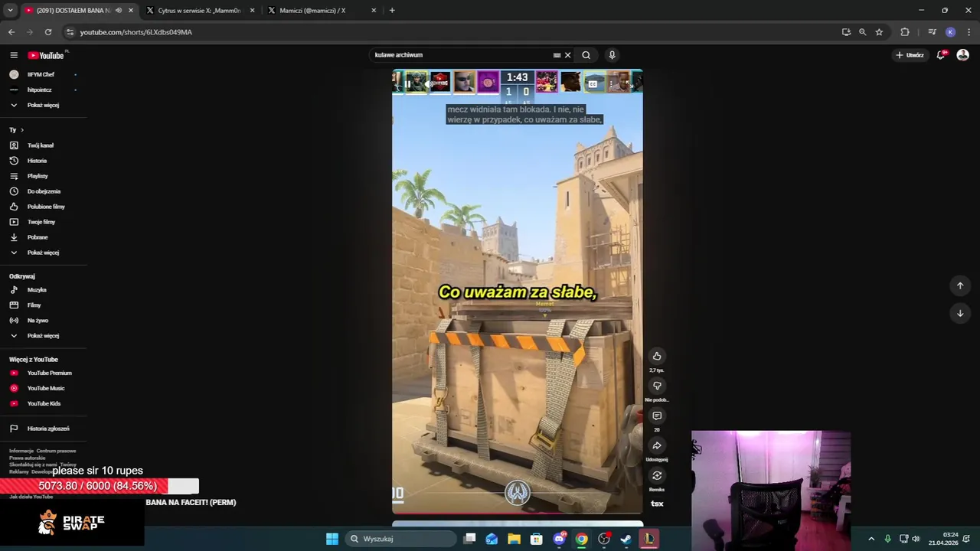
Task: Mute the YouTube tab via speaker icon
Action: [x=118, y=11]
